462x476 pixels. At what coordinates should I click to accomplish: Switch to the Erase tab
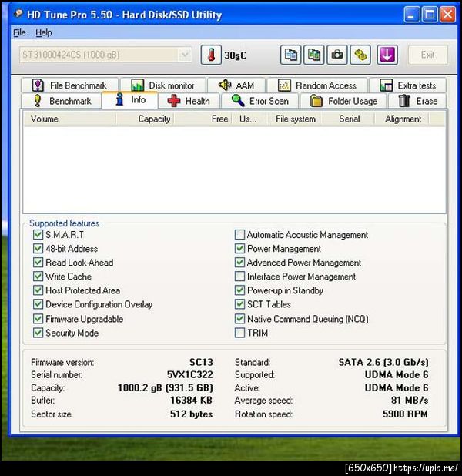417,101
